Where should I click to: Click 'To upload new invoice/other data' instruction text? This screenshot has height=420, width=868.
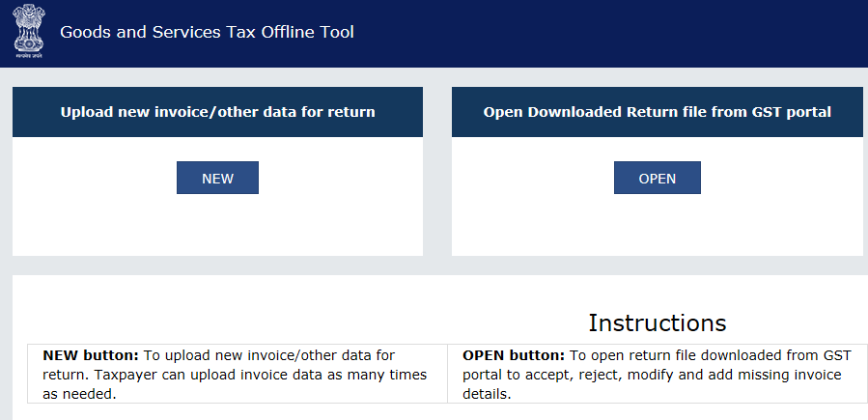point(268,355)
